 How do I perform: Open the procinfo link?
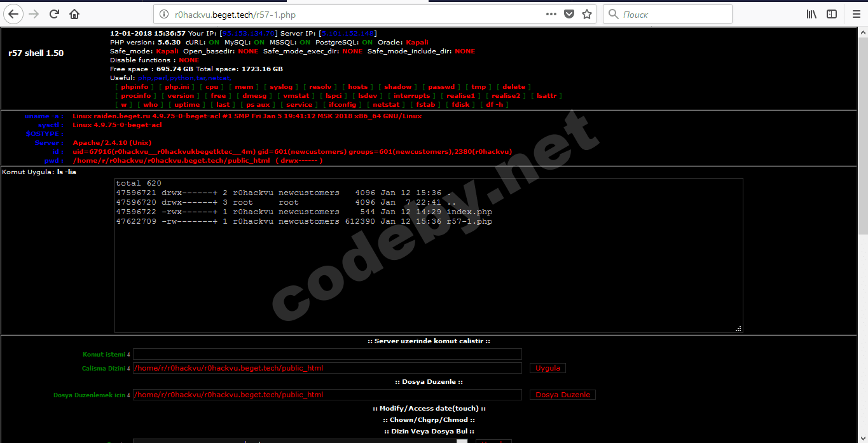pos(136,95)
